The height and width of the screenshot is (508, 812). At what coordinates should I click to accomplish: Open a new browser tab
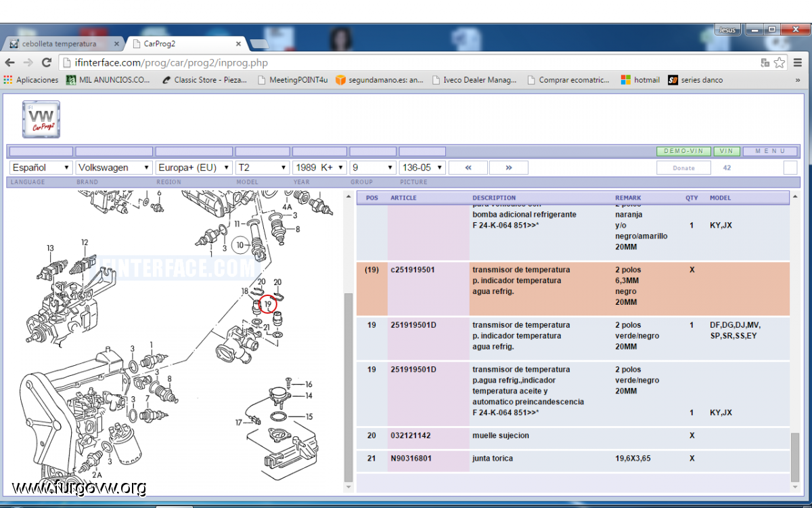pyautogui.click(x=259, y=44)
